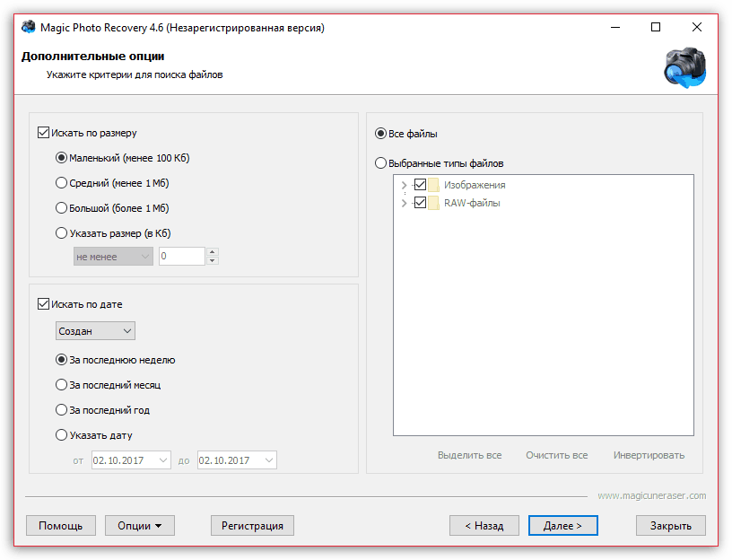
Task: Choose the За последний месяц radio button
Action: tap(61, 385)
